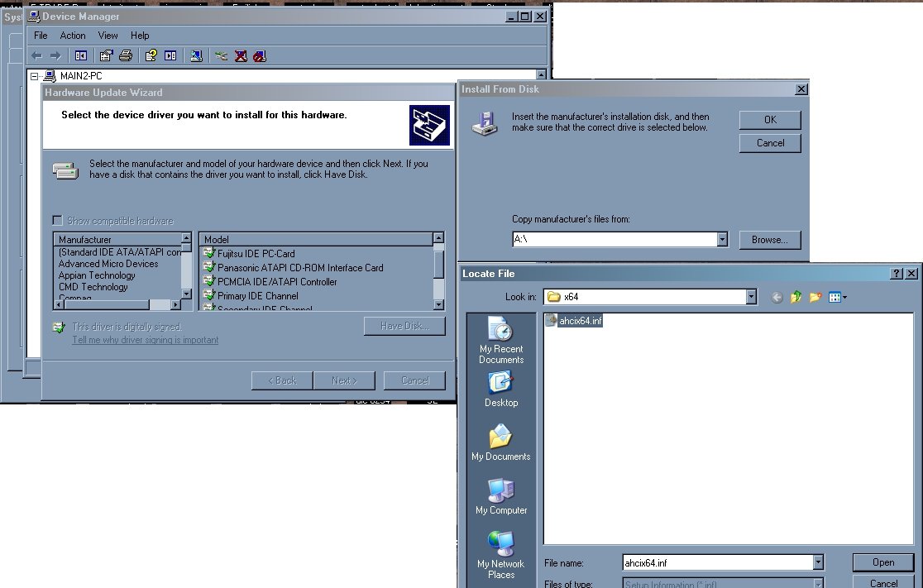
Task: Toggle Show compatible hardware checkbox
Action: (x=57, y=221)
